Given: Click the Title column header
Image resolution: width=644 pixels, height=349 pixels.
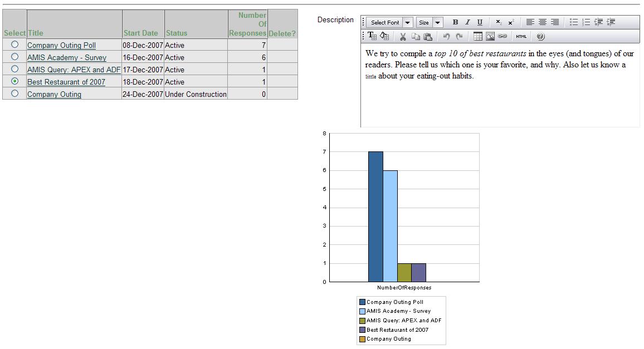Looking at the screenshot, I should 36,33.
